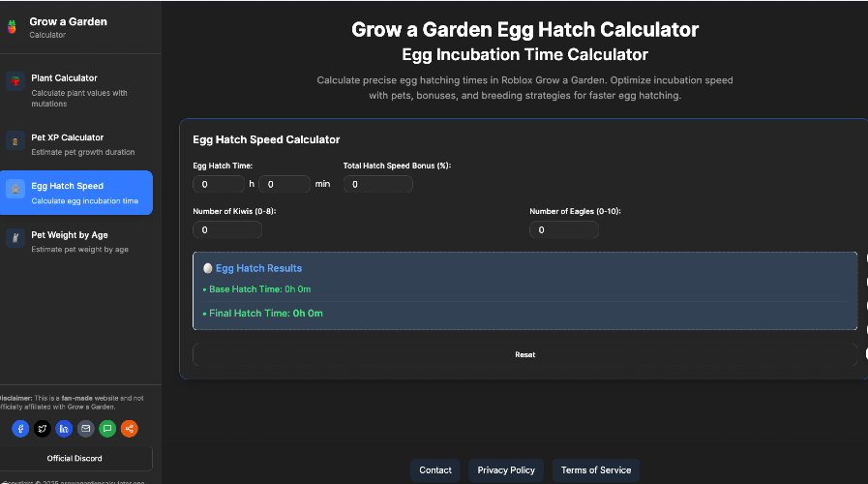Open the Official Discord button
The width and height of the screenshot is (868, 484).
coord(75,459)
